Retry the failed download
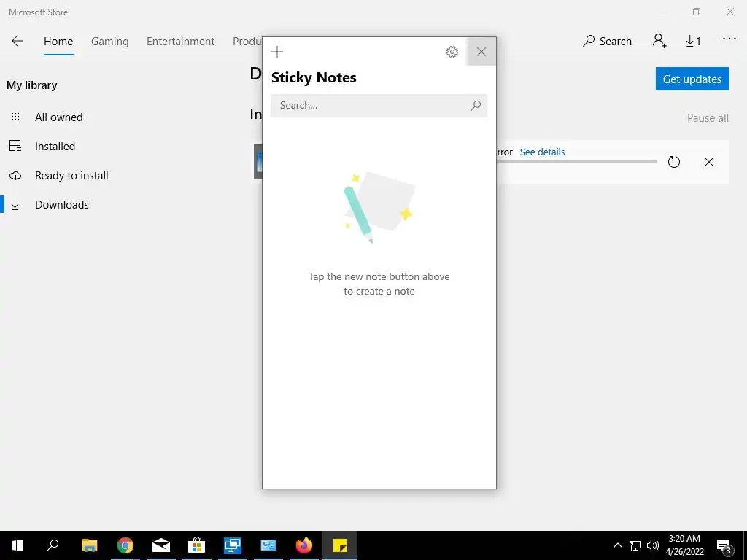The height and width of the screenshot is (560, 747). pyautogui.click(x=673, y=162)
